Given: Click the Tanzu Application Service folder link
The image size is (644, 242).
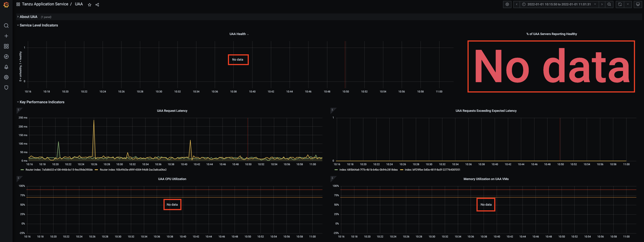Looking at the screenshot, I should (x=45, y=4).
